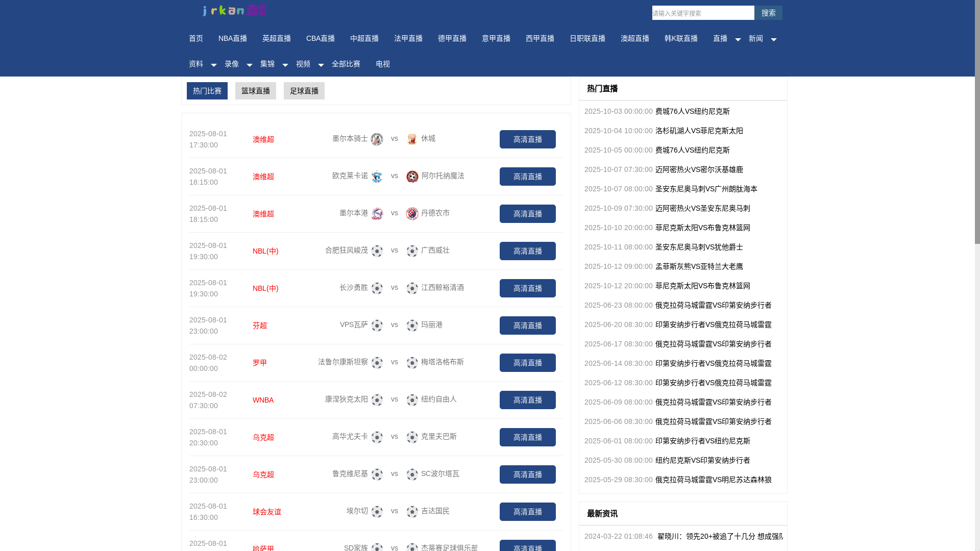The image size is (980, 551).
Task: Click the keyword search input field
Action: 703,13
